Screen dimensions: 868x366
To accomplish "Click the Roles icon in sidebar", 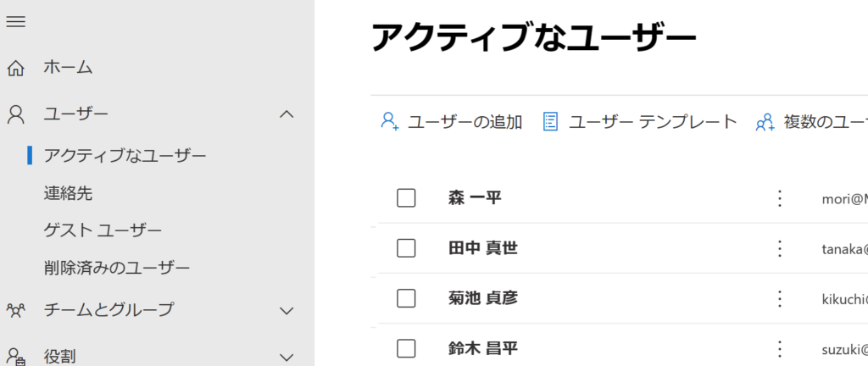I will tap(15, 356).
